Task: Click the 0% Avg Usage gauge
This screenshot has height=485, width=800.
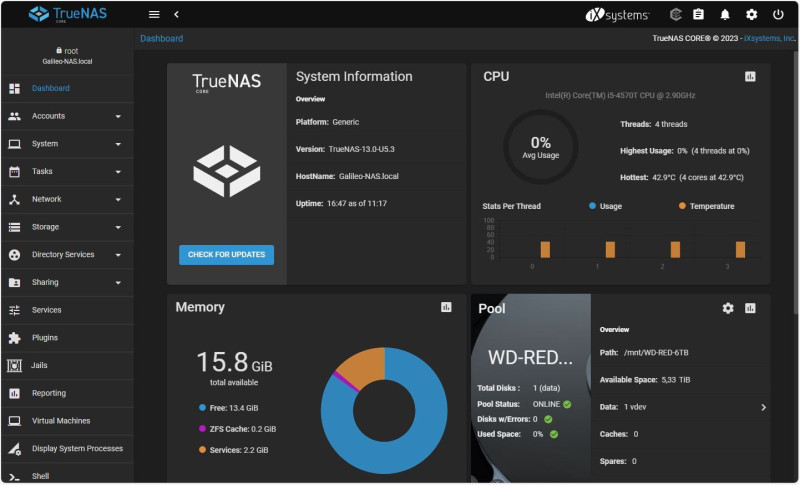Action: coord(540,147)
